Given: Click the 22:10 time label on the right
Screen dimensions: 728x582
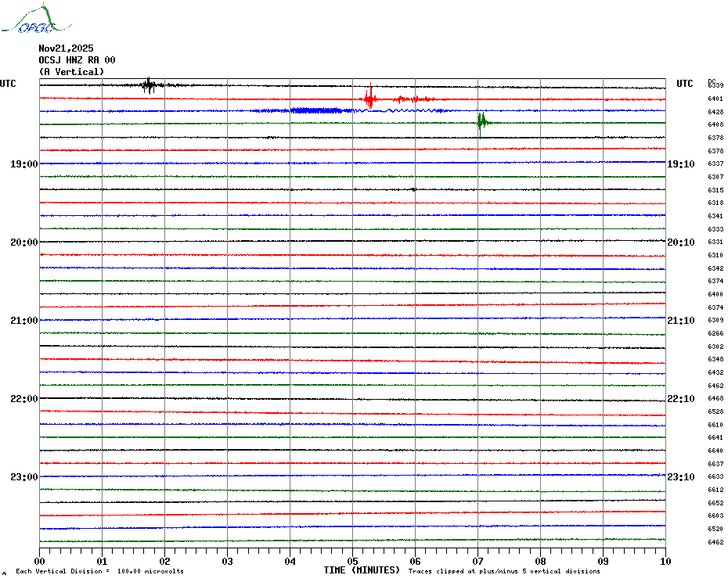Looking at the screenshot, I should click(680, 399).
